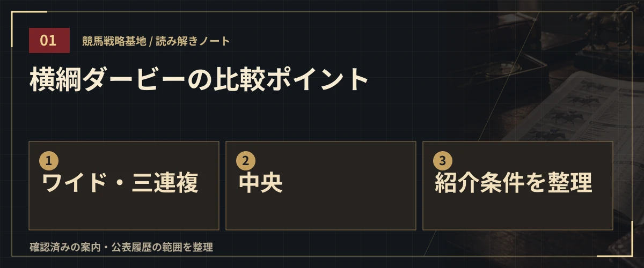Click the red 01 section badge
Viewport: 644px width, 268px height.
49,40
